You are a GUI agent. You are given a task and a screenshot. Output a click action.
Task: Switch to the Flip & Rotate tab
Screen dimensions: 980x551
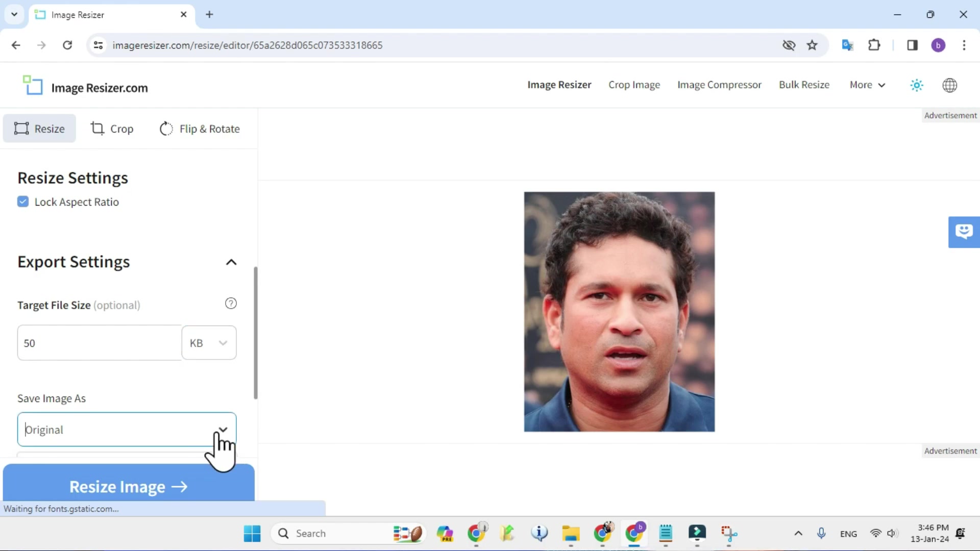click(x=200, y=129)
